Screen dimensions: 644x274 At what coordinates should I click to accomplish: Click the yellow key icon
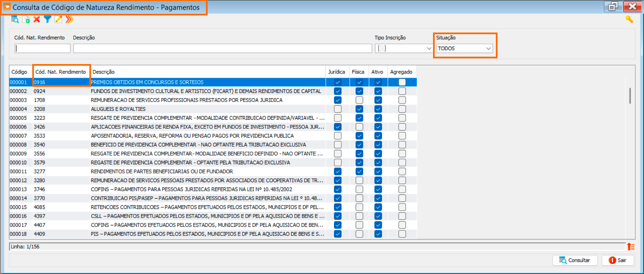(629, 19)
